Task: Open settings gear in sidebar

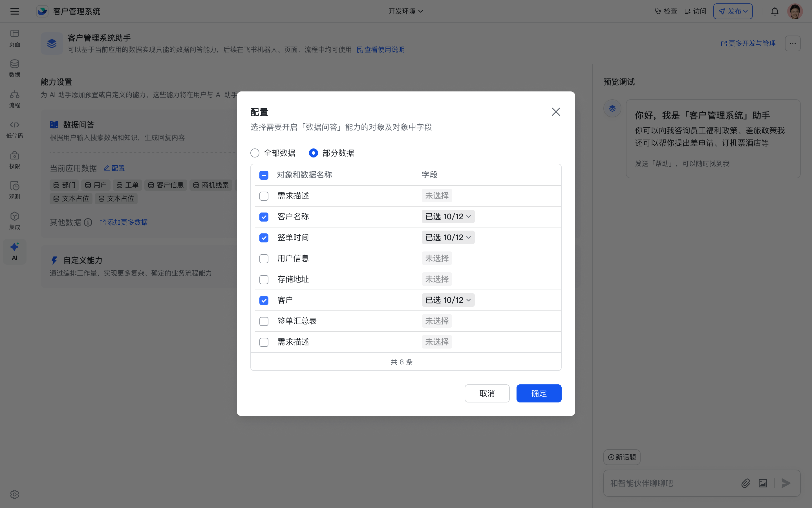Action: pos(14,494)
